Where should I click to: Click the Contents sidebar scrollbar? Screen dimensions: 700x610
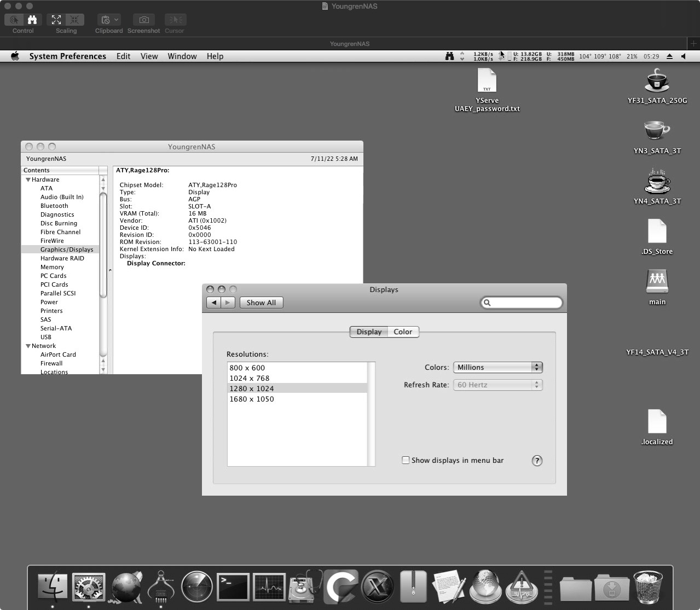point(103,245)
